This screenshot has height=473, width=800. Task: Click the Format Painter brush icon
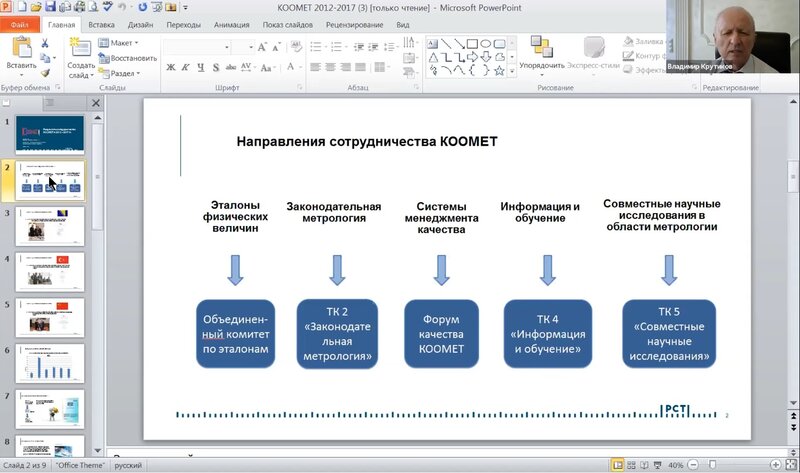(45, 72)
